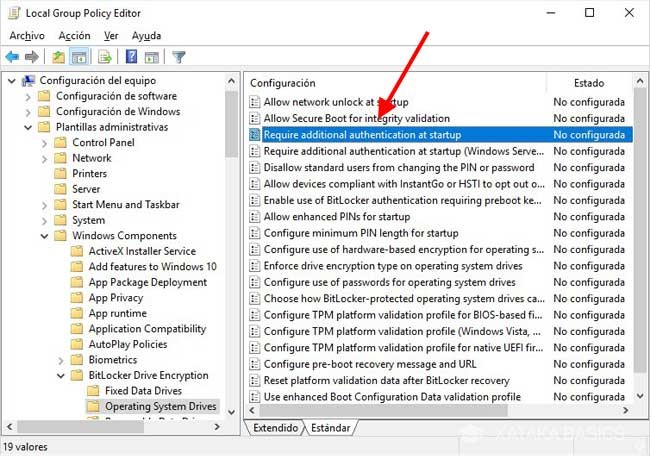
Task: Click the Filter funnel toolbar icon
Action: point(179,57)
